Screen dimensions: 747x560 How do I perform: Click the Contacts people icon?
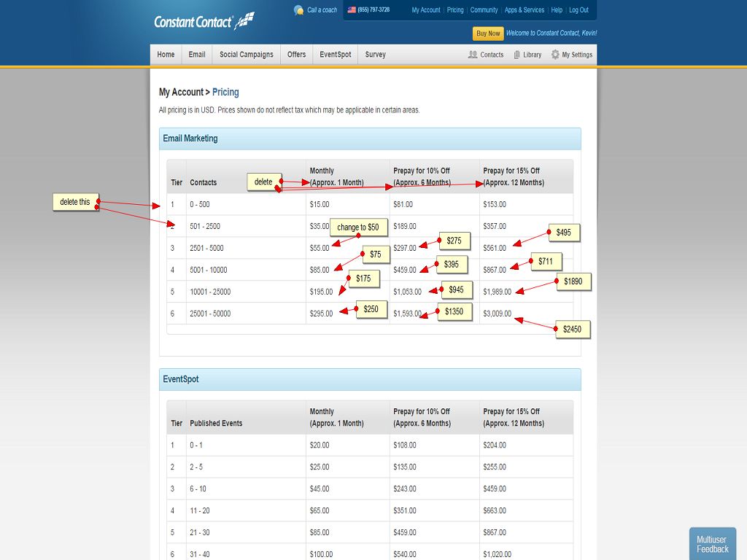[473, 55]
